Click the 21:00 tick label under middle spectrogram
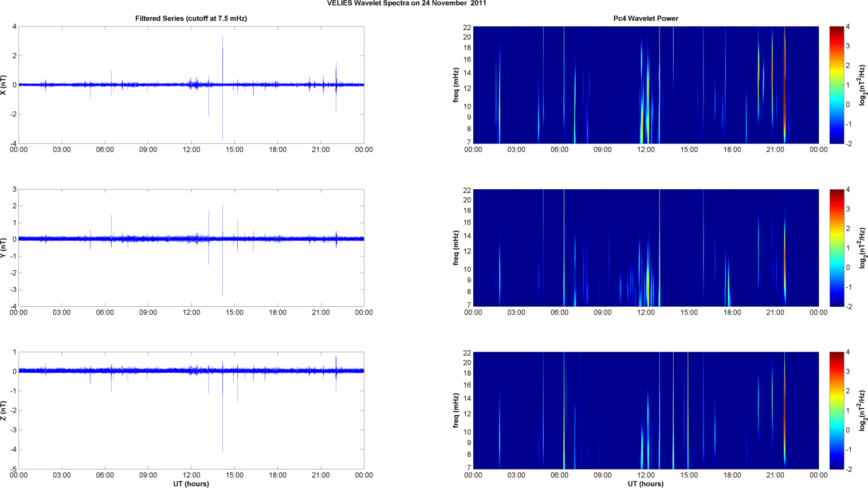This screenshot has width=868, height=488. click(x=775, y=313)
